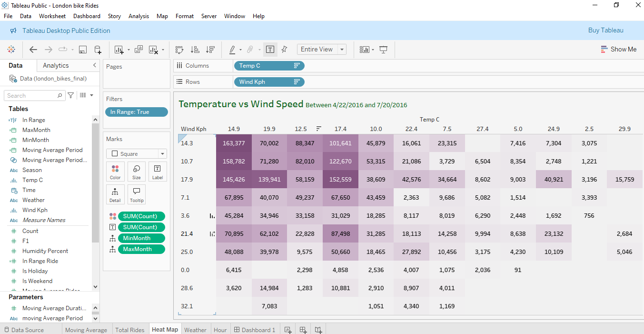The width and height of the screenshot is (644, 334).
Task: Click the Show Me button
Action: pyautogui.click(x=618, y=49)
